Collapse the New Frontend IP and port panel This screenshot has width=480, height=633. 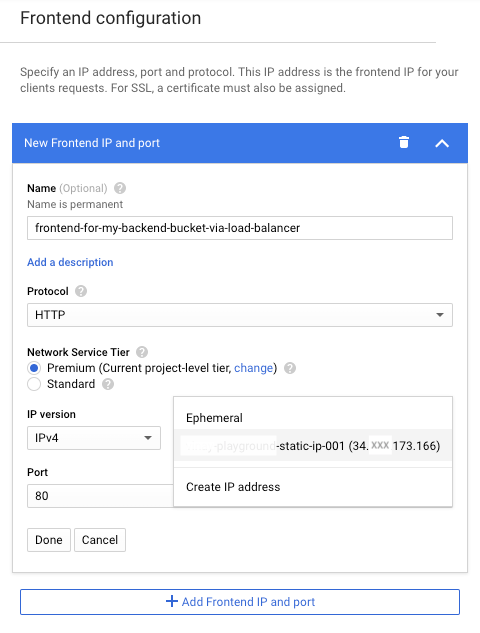442,143
